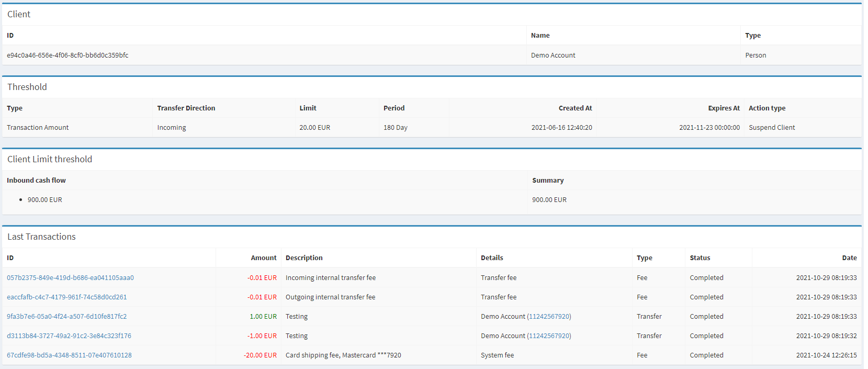Image resolution: width=868 pixels, height=369 pixels.
Task: Click the Summary 900.00 EUR value
Action: (x=549, y=200)
